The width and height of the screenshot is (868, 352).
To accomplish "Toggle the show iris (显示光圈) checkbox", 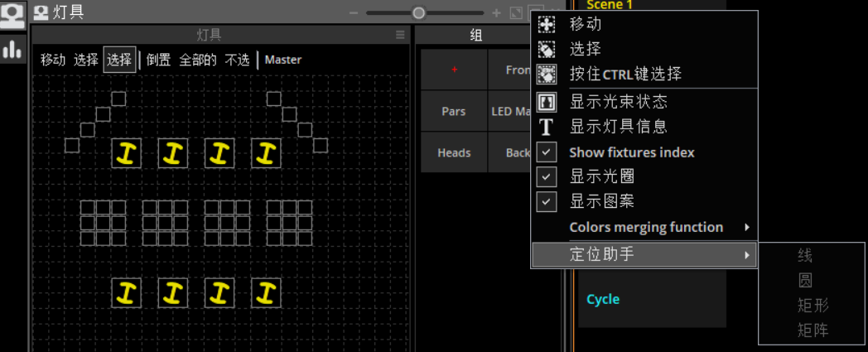I will [547, 176].
